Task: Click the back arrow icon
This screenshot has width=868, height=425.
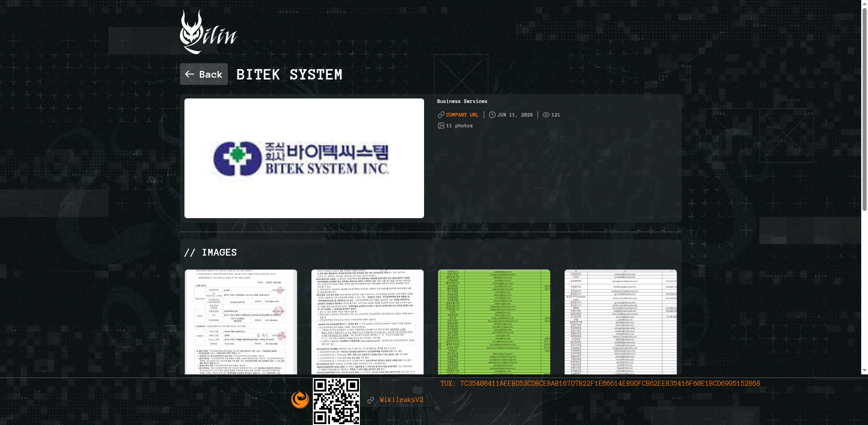Action: pos(189,74)
